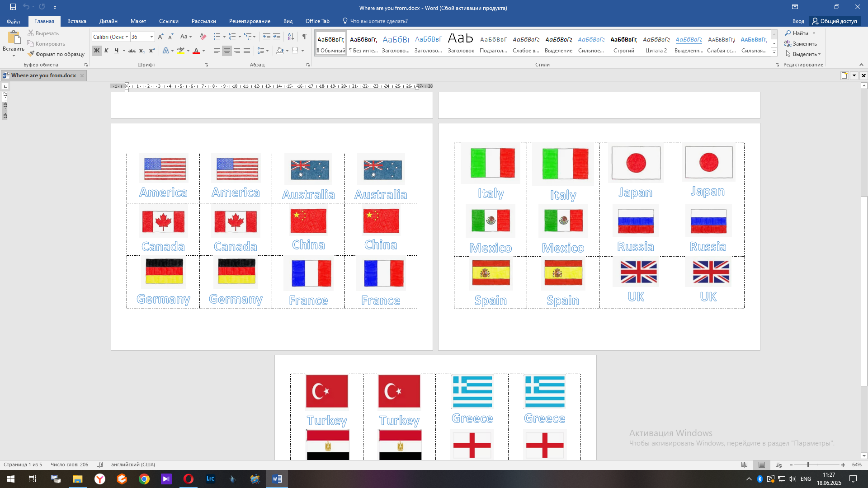Toggle bold Ж formatting
This screenshot has width=868, height=488.
click(x=96, y=51)
